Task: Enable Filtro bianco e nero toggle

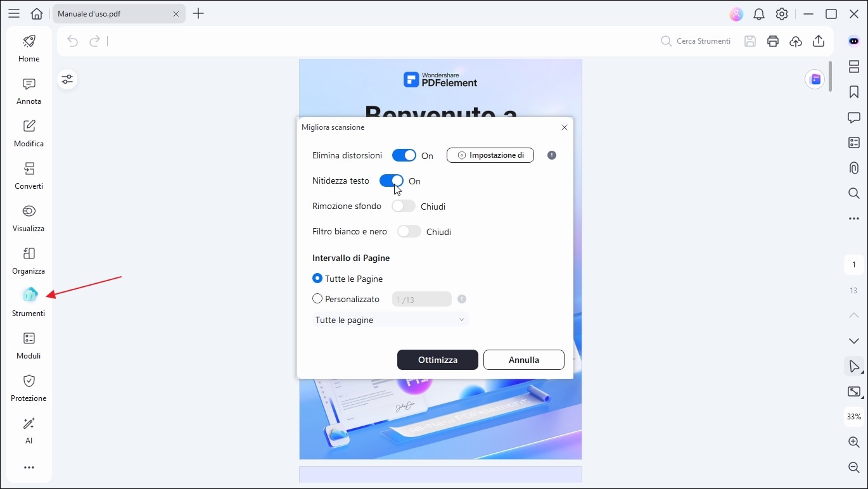Action: click(409, 232)
